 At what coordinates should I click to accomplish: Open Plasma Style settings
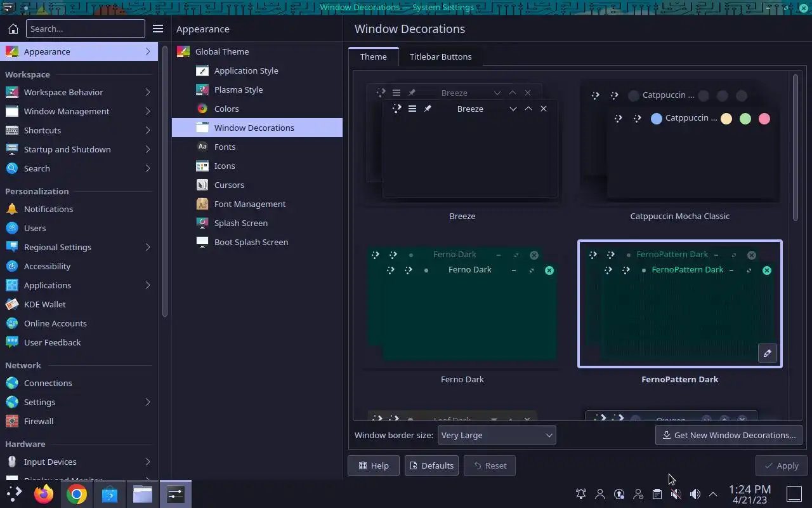click(x=257, y=90)
